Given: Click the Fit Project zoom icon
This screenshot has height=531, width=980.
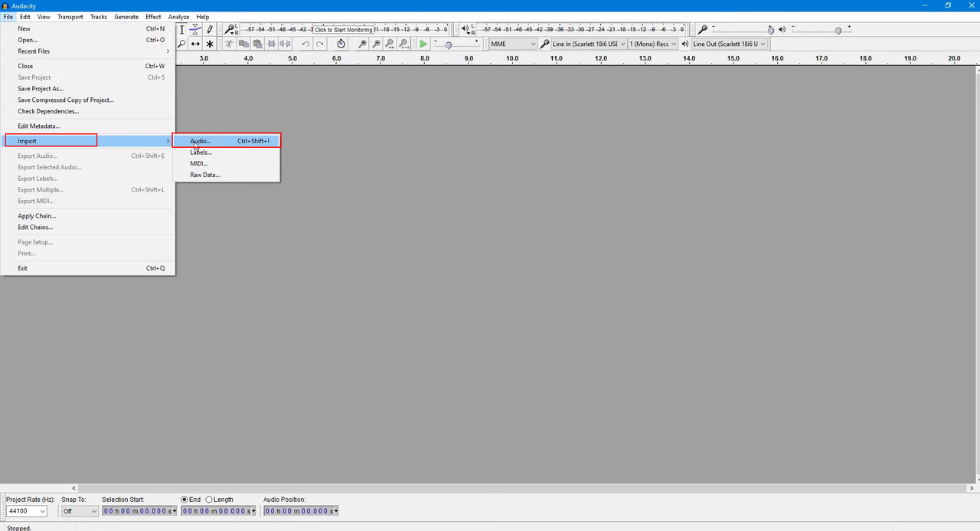Looking at the screenshot, I should 404,44.
